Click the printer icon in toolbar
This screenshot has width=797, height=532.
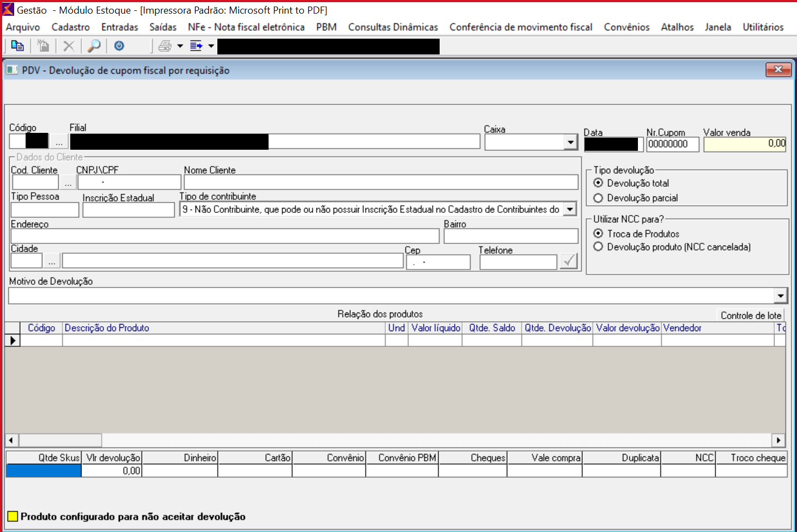click(x=165, y=46)
